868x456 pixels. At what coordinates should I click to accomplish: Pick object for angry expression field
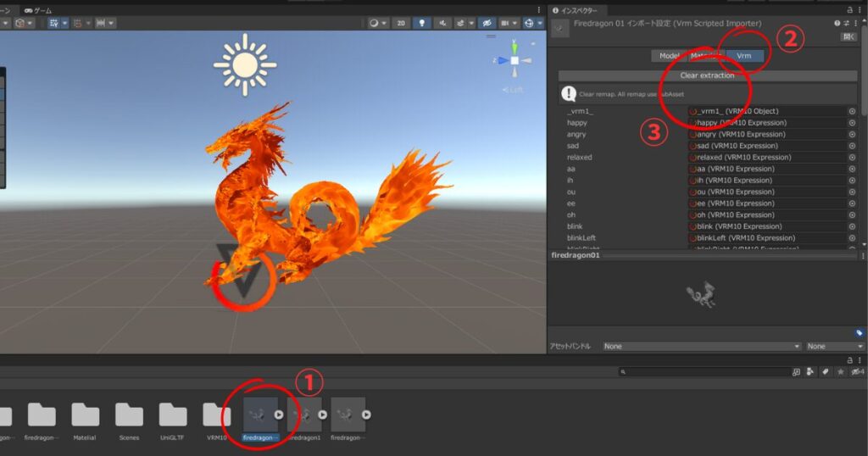pos(852,135)
